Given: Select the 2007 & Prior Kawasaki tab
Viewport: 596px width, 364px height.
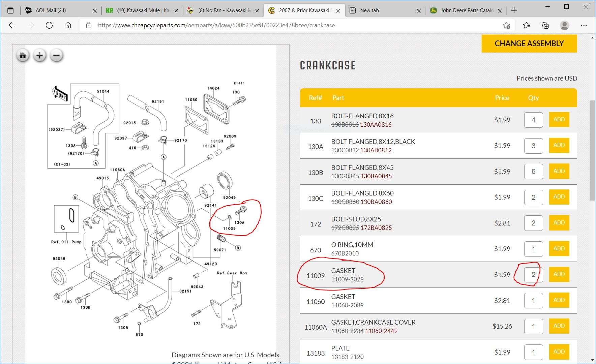Looking at the screenshot, I should (x=304, y=10).
